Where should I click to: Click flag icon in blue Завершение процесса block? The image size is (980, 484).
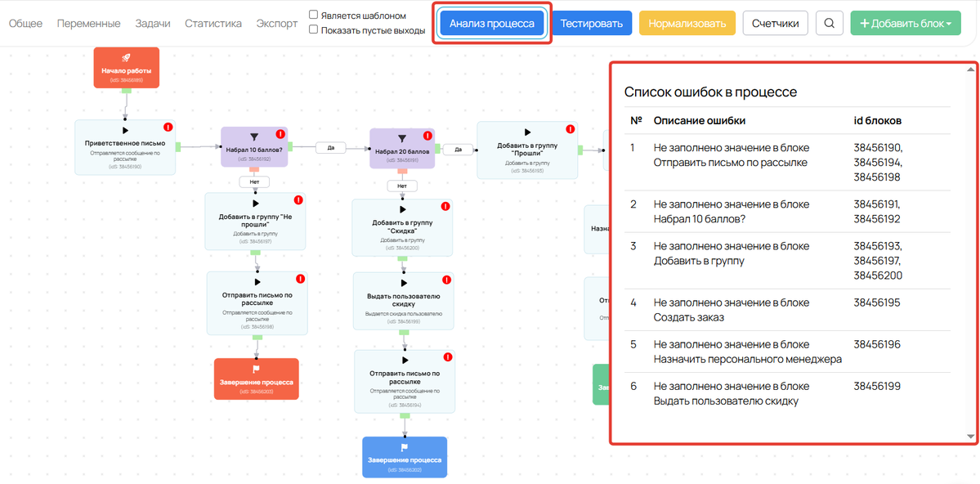(x=405, y=447)
